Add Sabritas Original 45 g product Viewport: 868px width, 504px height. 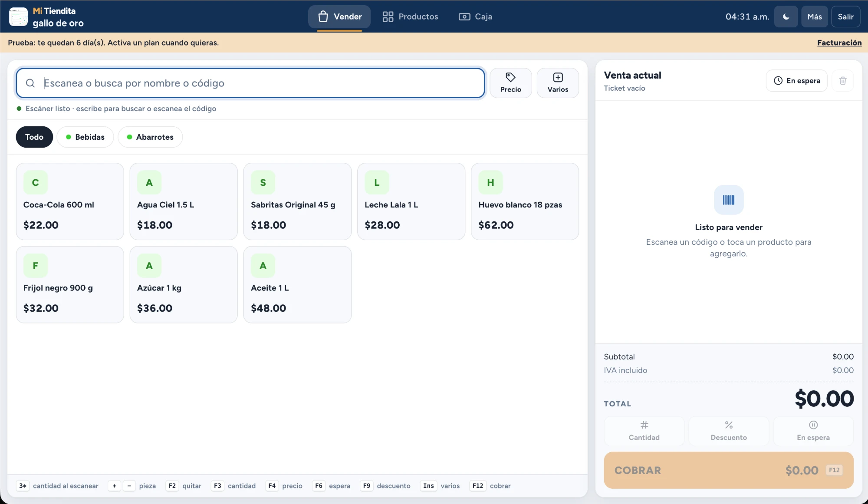point(297,201)
